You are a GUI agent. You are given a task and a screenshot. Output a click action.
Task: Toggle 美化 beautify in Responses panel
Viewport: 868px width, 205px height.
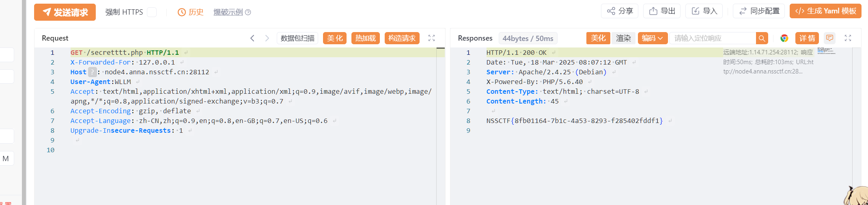pyautogui.click(x=598, y=38)
